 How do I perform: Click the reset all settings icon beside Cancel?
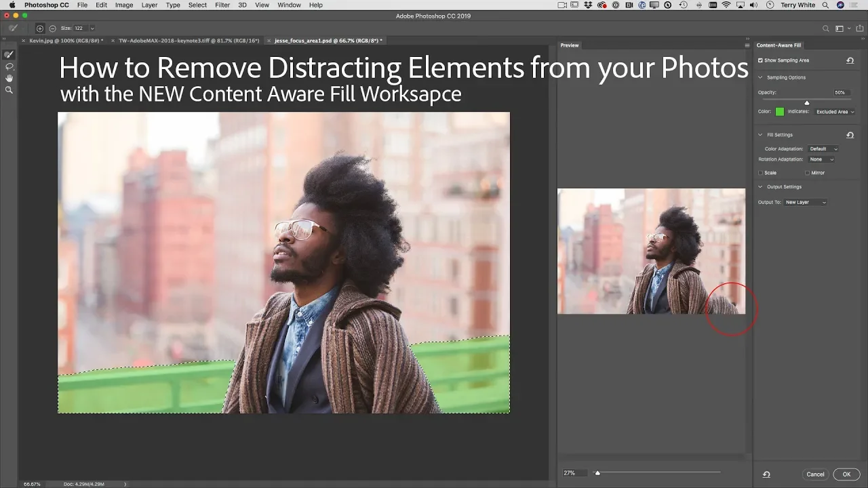tap(766, 474)
